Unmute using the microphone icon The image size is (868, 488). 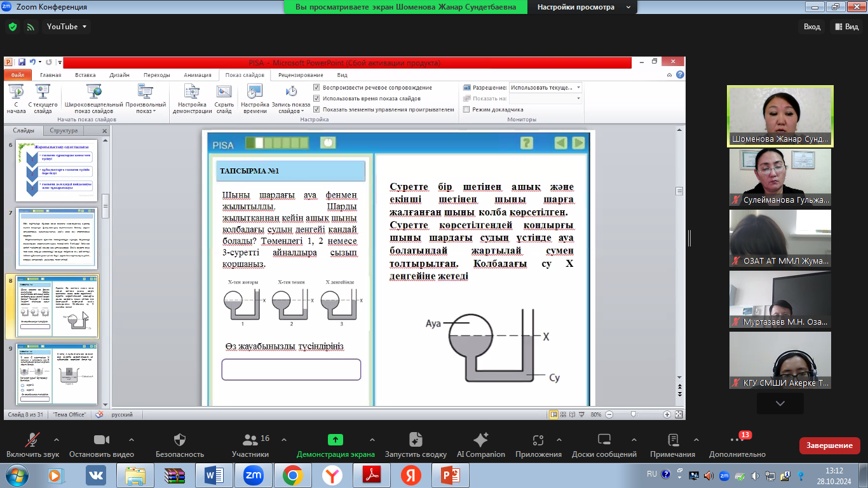32,440
